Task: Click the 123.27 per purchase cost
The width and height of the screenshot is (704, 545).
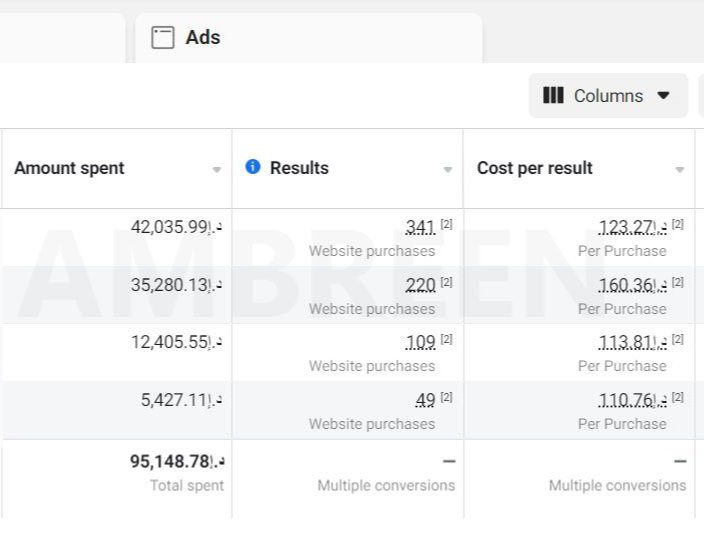Action: pyautogui.click(x=631, y=228)
